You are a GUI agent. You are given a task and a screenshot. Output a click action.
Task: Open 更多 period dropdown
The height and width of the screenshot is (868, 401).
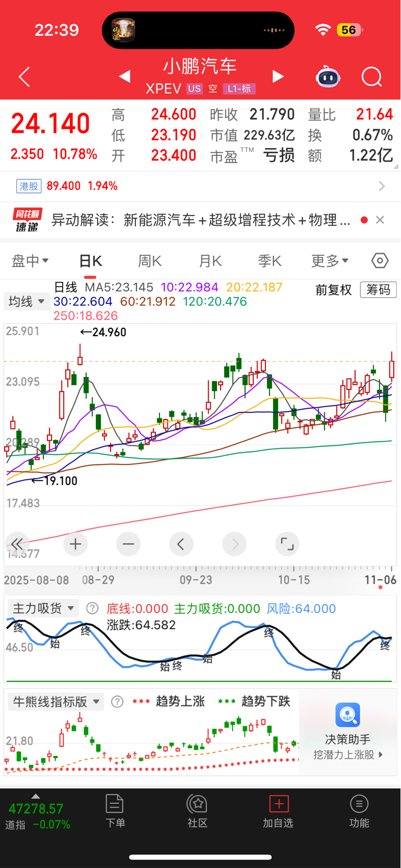pyautogui.click(x=330, y=260)
